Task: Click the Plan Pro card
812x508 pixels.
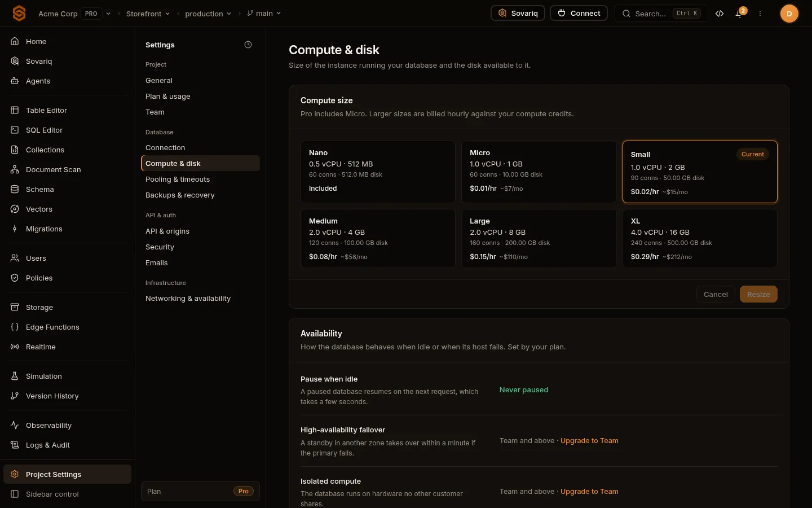Action: 200,491
